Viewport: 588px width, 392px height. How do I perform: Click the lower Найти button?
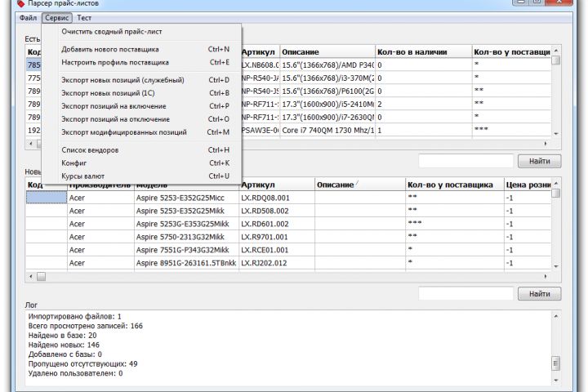point(539,294)
